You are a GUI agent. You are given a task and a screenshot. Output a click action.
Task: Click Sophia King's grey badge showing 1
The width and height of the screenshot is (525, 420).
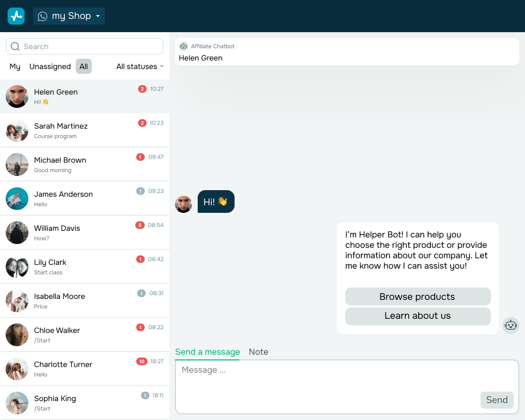pos(145,395)
